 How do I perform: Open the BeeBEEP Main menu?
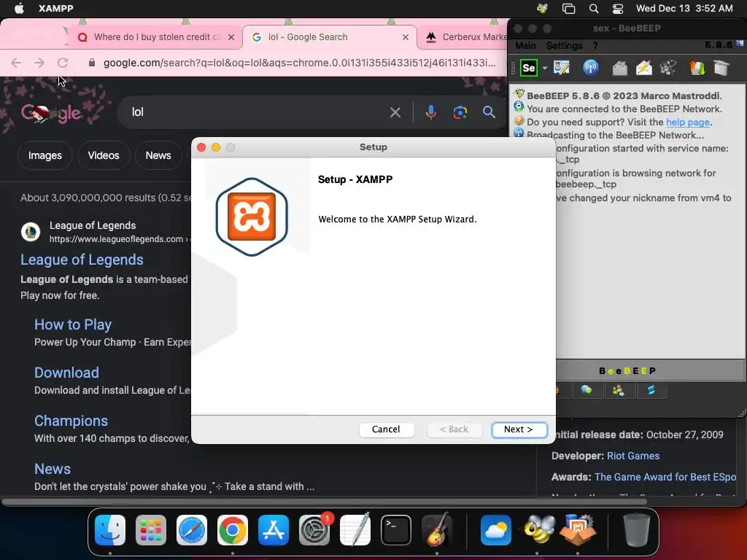point(525,45)
